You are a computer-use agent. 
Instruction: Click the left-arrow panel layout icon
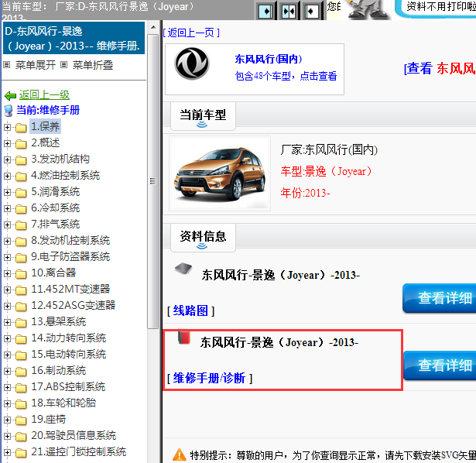(x=311, y=12)
